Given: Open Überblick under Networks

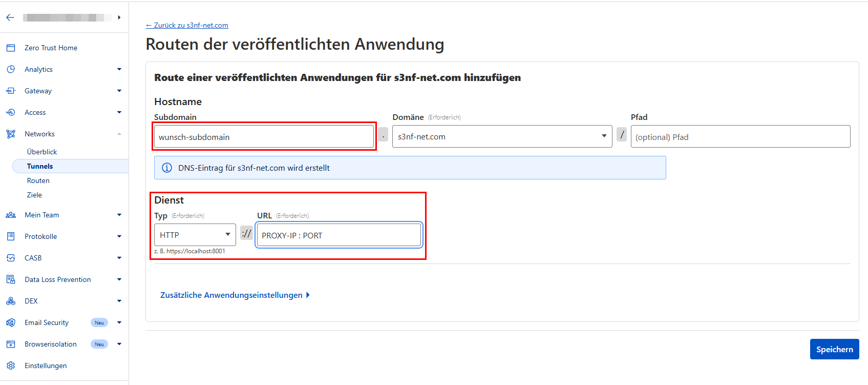Looking at the screenshot, I should (42, 152).
